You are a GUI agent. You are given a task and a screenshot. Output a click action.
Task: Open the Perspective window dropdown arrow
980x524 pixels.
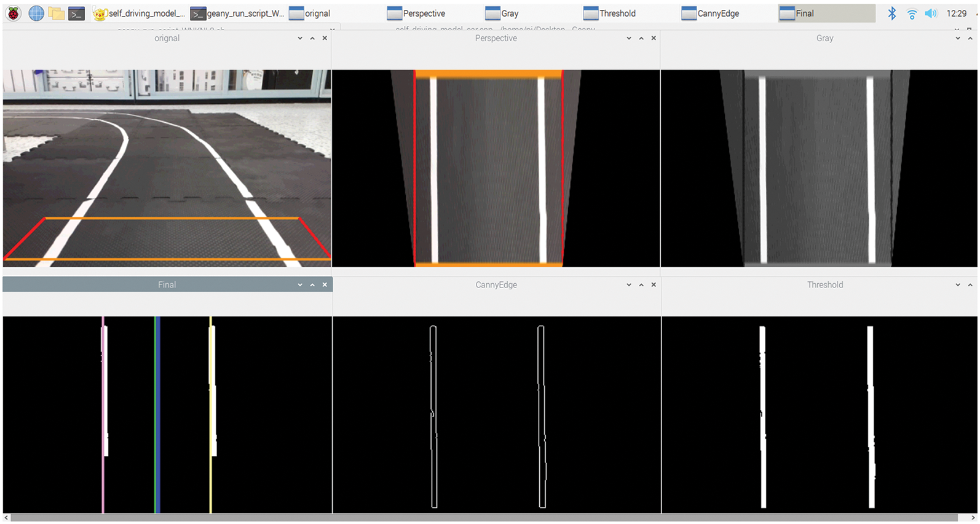click(628, 38)
